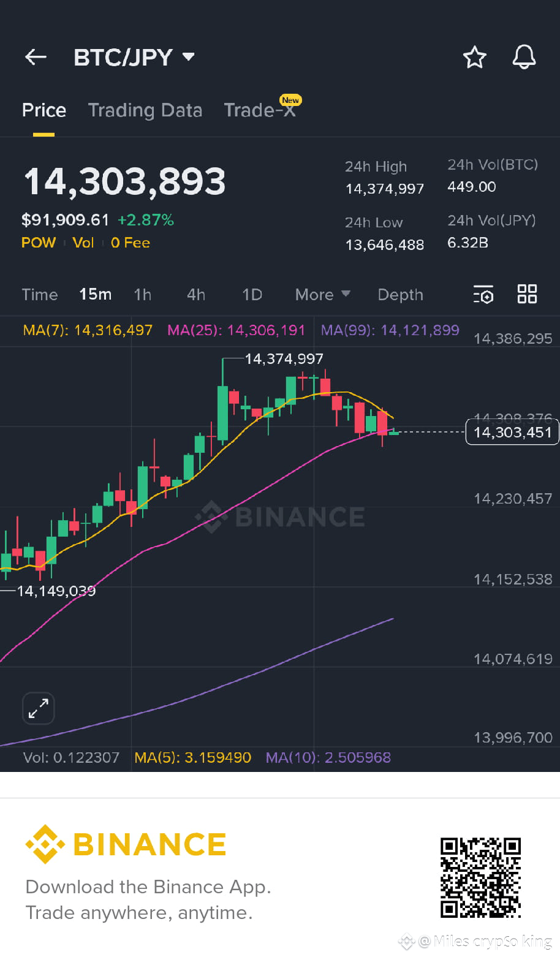Tap the MA(7): 14,316,497 indicator label
The height and width of the screenshot is (957, 560).
(88, 330)
